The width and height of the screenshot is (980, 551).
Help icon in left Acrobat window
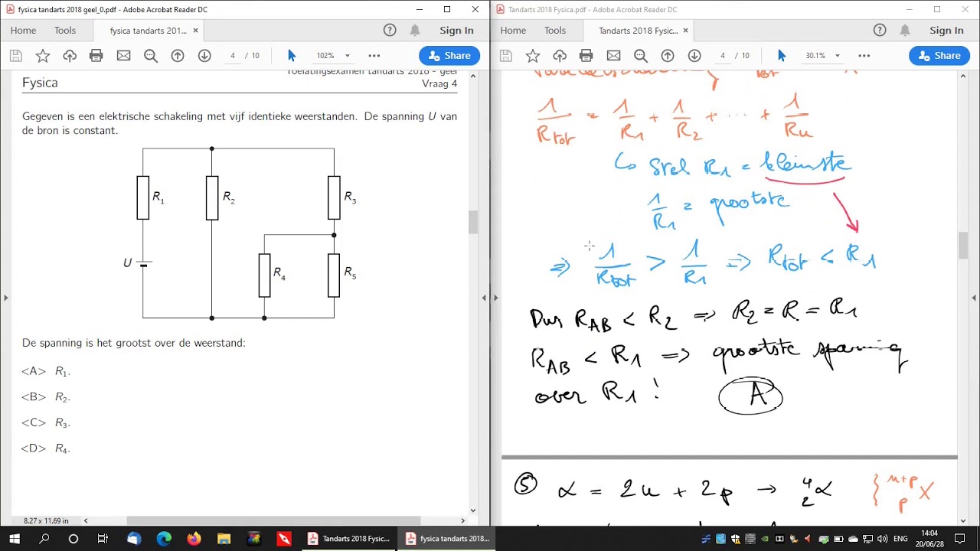(390, 31)
